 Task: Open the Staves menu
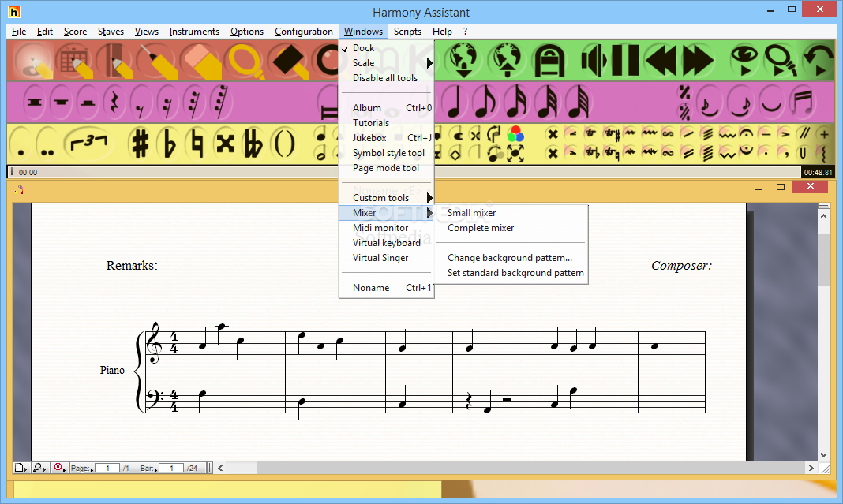pos(111,32)
